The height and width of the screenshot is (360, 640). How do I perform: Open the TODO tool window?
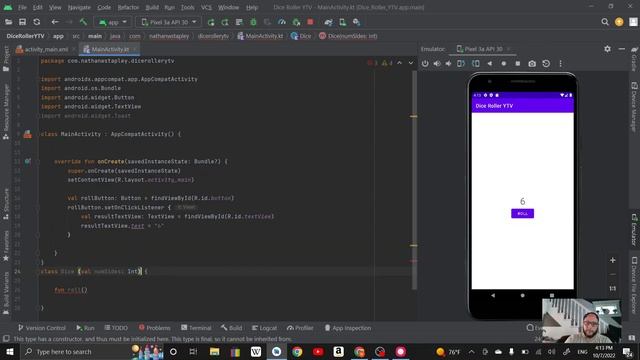pyautogui.click(x=116, y=328)
